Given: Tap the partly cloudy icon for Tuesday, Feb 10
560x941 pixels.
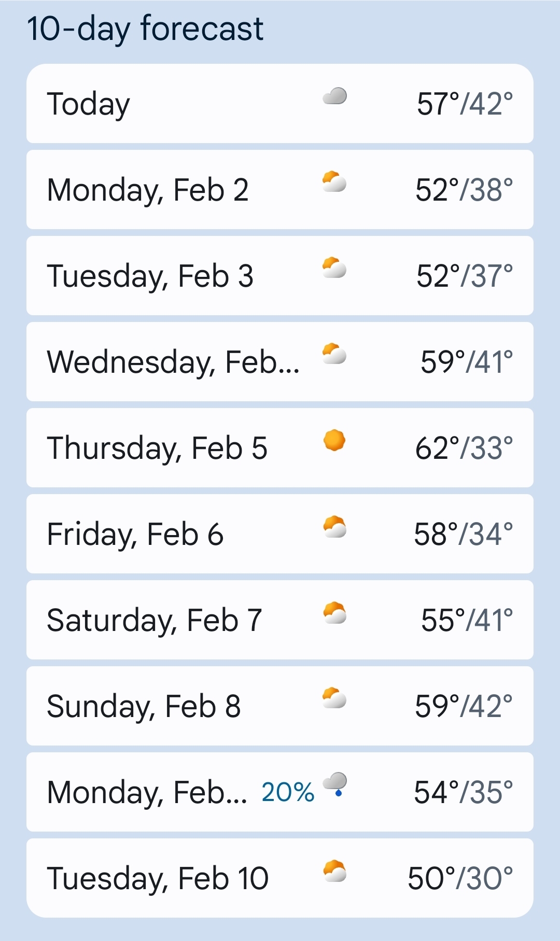Looking at the screenshot, I should coord(334,871).
